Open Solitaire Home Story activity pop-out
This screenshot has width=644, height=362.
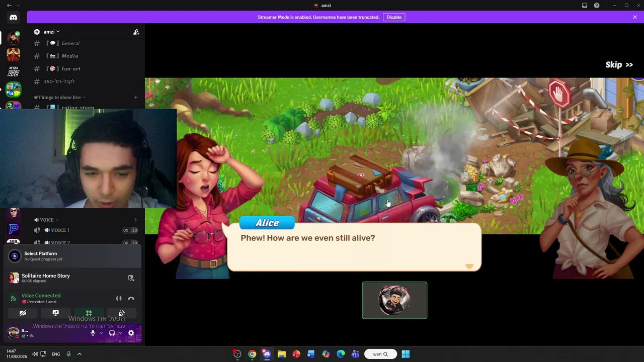coord(131,278)
